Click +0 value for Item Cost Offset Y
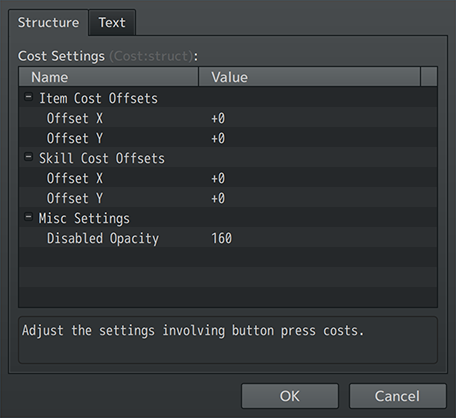Viewport: 456px width, 418px height. (x=218, y=138)
